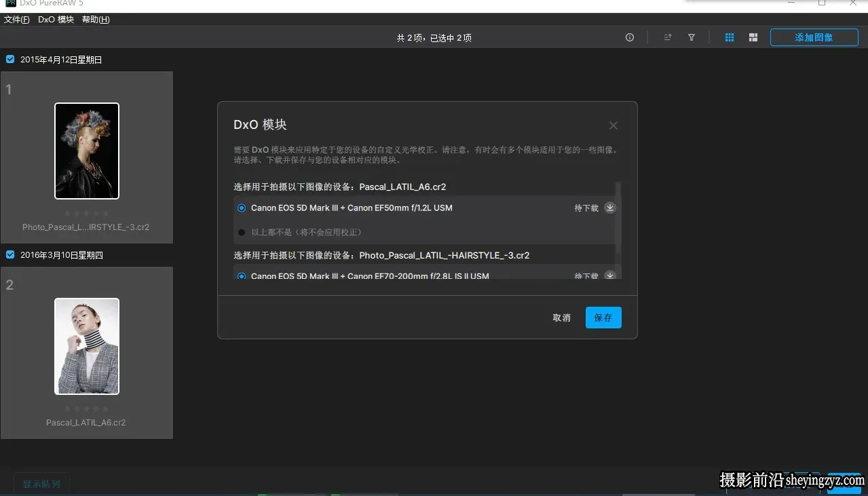The width and height of the screenshot is (868, 496).
Task: Select thumbnail of Photo_Pascal hairstyle image
Action: tap(87, 151)
